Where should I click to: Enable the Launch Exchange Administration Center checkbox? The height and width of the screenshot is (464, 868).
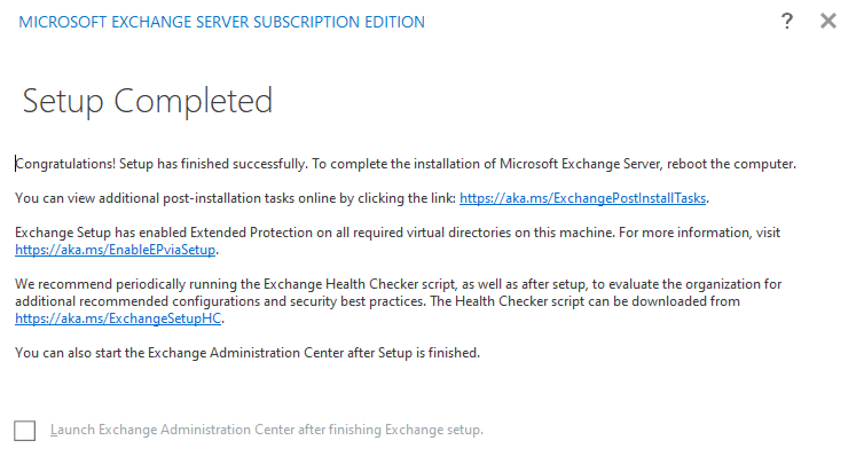click(x=25, y=430)
